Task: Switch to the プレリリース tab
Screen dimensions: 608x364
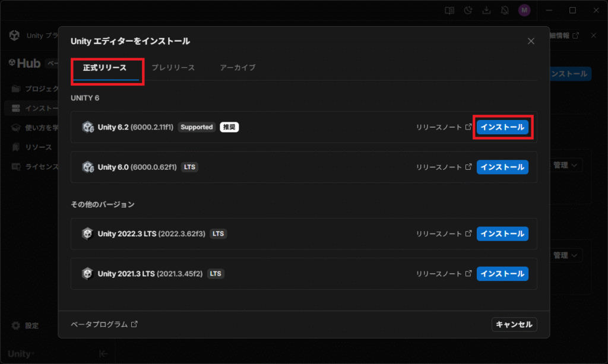Action: point(173,68)
